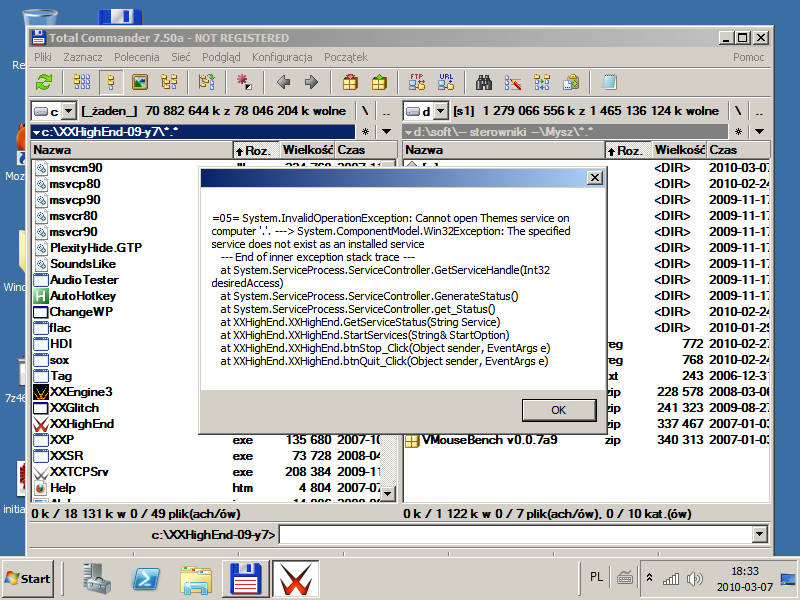Click the synchronize directories icon

tap(542, 82)
